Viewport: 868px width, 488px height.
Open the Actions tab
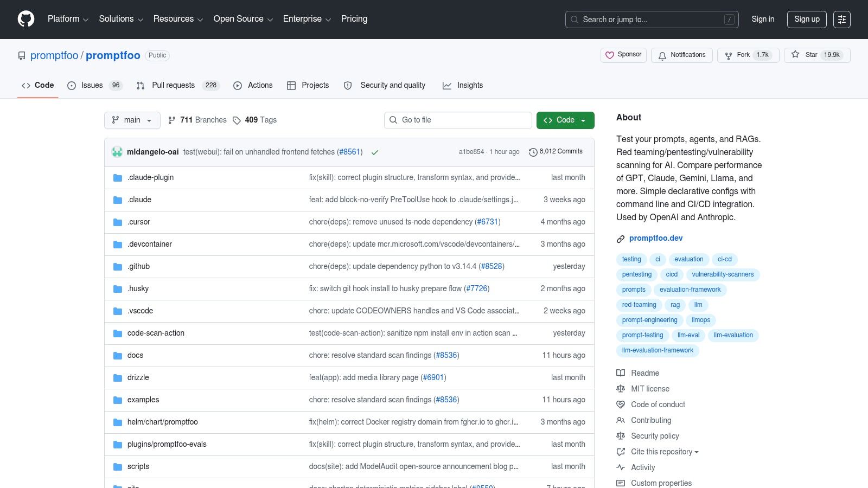pyautogui.click(x=253, y=86)
